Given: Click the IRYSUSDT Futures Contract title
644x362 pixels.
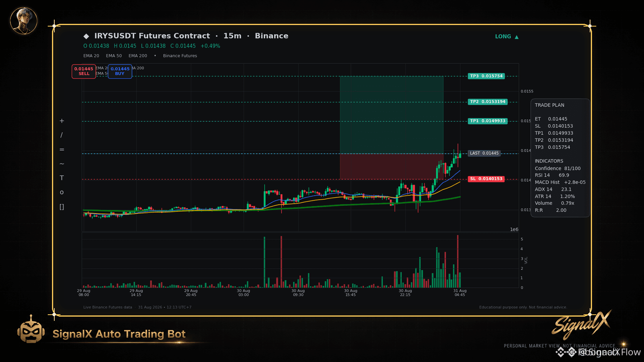Looking at the screenshot, I should pyautogui.click(x=152, y=36).
